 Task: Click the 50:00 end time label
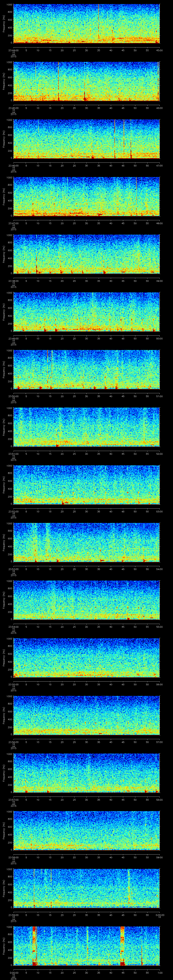160,339
